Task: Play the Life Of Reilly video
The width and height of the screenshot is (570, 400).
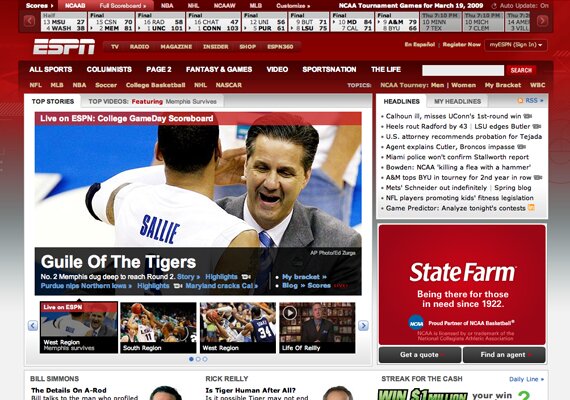Action: pyautogui.click(x=290, y=313)
